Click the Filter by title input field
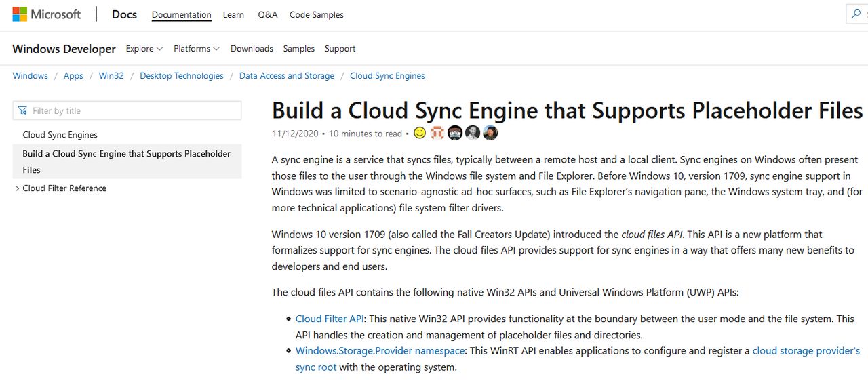 click(133, 110)
